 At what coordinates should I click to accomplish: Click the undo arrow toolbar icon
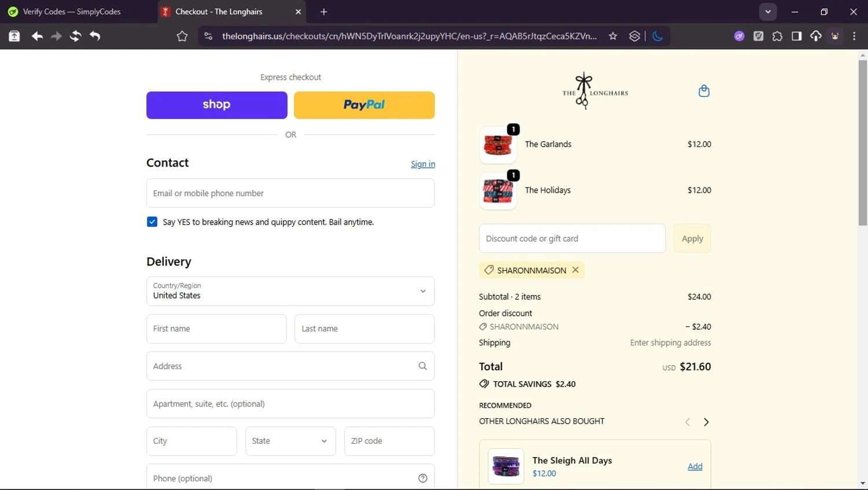tap(95, 36)
